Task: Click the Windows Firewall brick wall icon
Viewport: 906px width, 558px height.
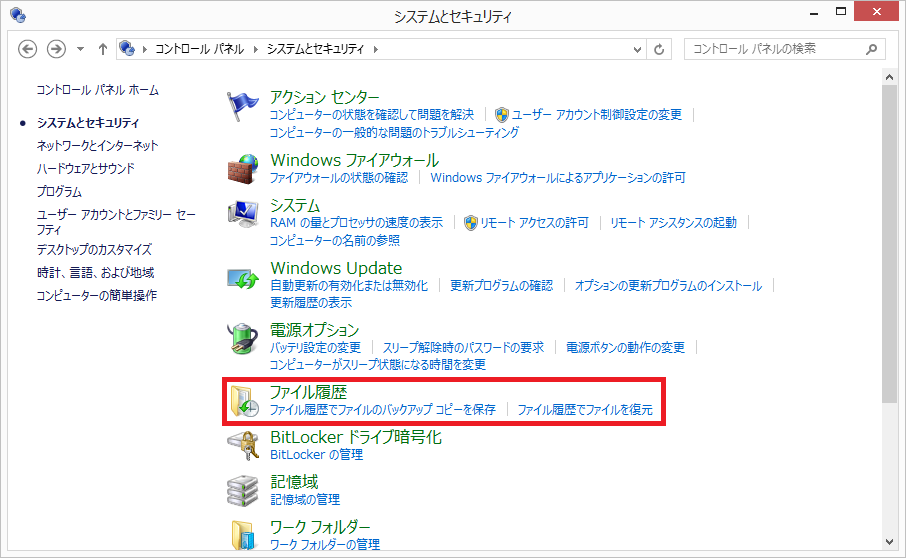Action: pyautogui.click(x=243, y=169)
